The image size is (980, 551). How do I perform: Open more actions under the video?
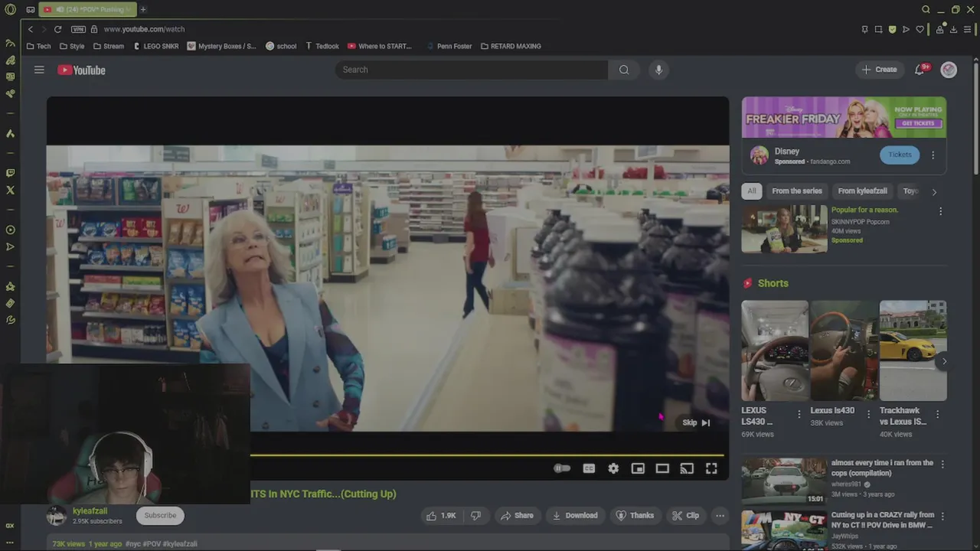pos(720,515)
